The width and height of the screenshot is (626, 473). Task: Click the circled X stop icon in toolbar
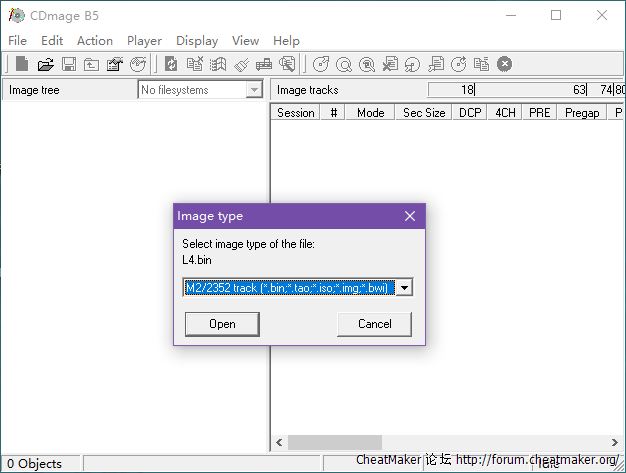[505, 64]
